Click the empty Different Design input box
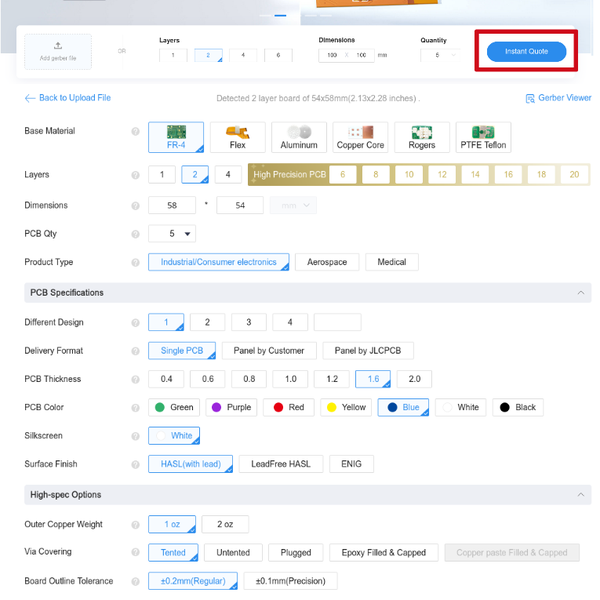600x600 pixels. (338, 323)
